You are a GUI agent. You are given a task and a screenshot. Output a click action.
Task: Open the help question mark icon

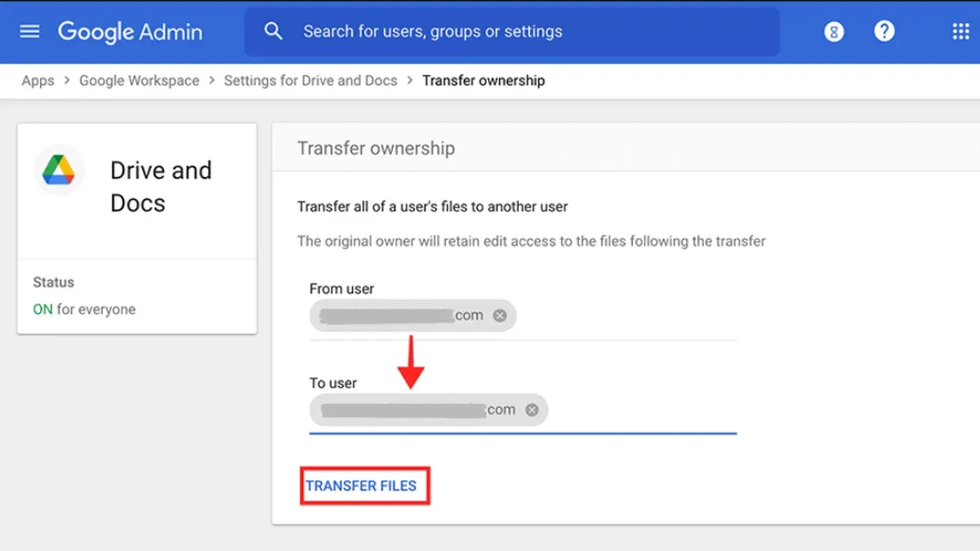884,31
